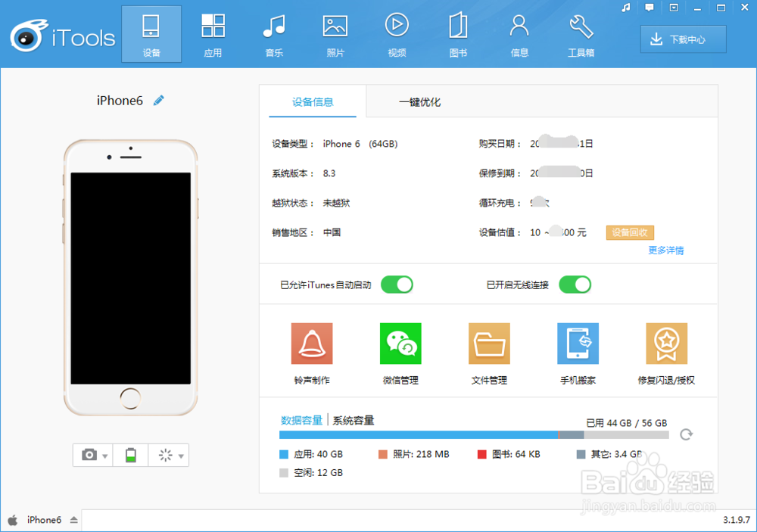Viewport: 757px width, 532px height.
Task: Click the Apple logo in status bar
Action: coord(13,520)
